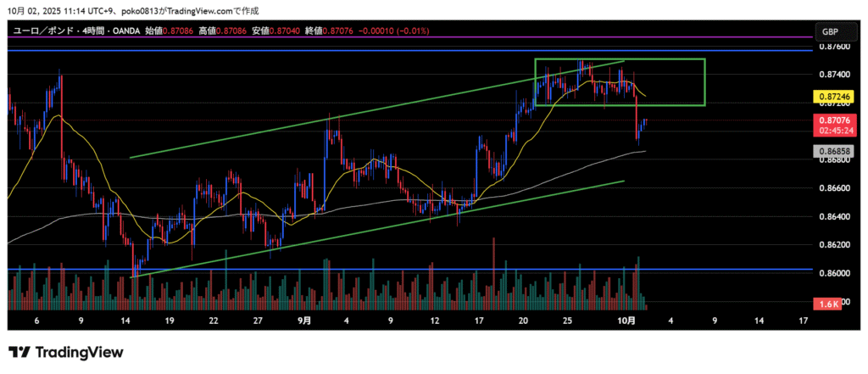Select the gray 0.86858 moving average label
Viewport: 868px width, 374px height.
pyautogui.click(x=830, y=151)
